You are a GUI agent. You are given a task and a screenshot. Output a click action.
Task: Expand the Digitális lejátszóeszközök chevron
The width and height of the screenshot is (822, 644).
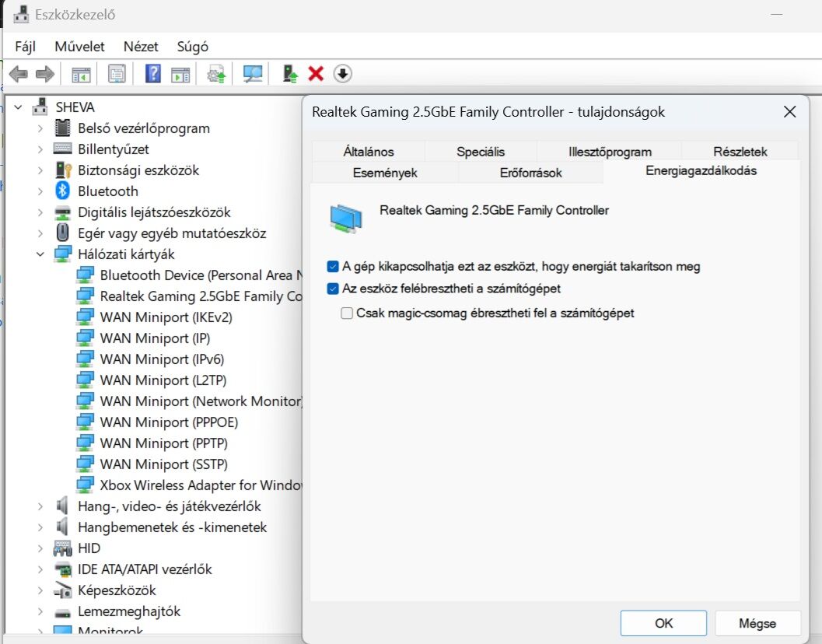point(40,212)
